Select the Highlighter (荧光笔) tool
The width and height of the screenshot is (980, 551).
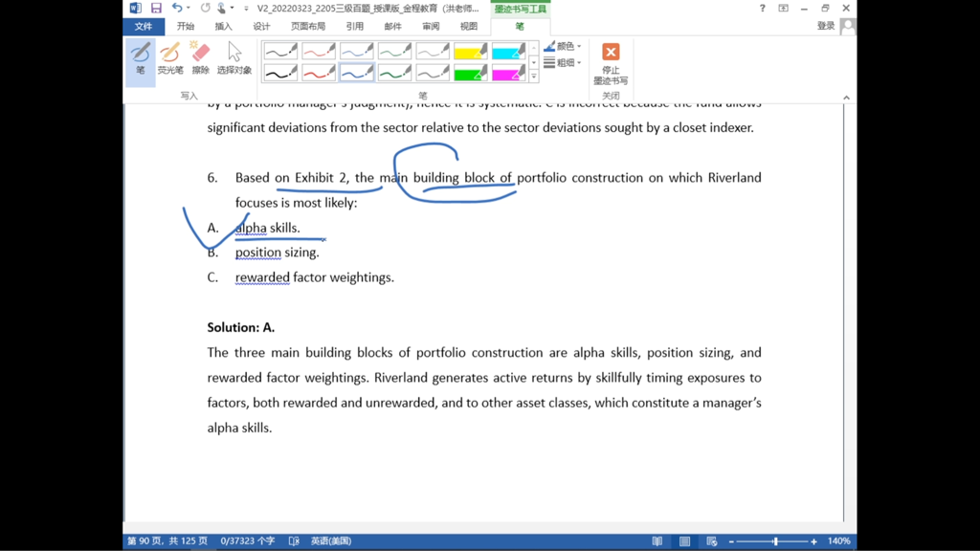click(x=170, y=58)
